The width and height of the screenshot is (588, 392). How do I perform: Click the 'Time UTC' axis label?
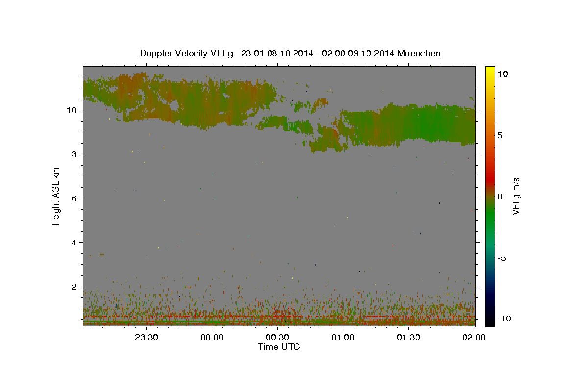(x=279, y=347)
